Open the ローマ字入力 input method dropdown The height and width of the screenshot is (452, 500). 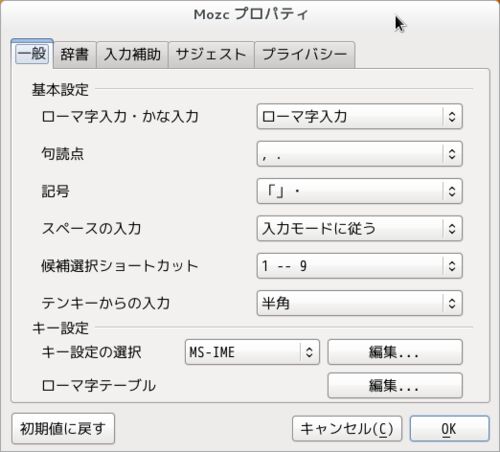[x=359, y=117]
